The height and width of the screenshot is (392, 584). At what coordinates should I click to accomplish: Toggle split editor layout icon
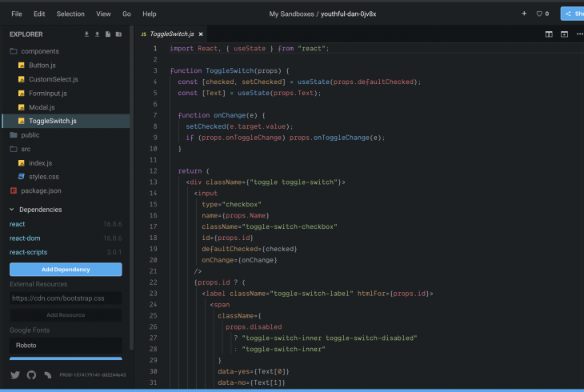[x=549, y=34]
